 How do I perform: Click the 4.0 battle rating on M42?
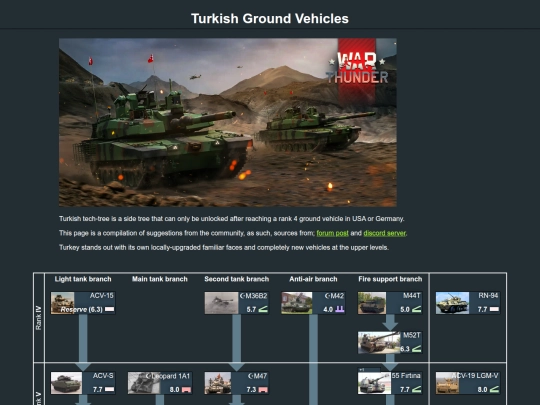coord(328,309)
